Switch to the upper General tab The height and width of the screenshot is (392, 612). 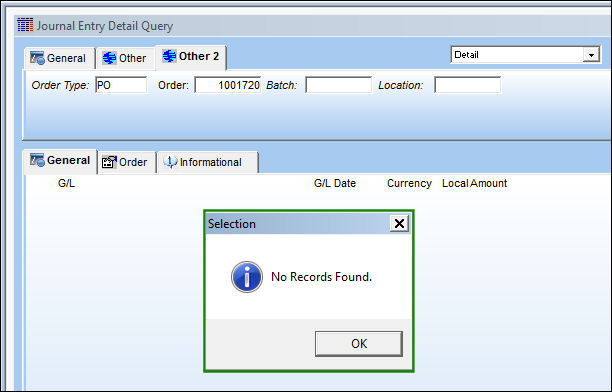tap(60, 59)
